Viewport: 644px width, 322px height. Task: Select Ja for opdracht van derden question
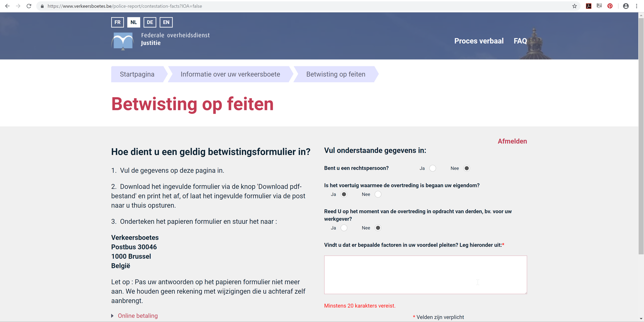click(344, 228)
